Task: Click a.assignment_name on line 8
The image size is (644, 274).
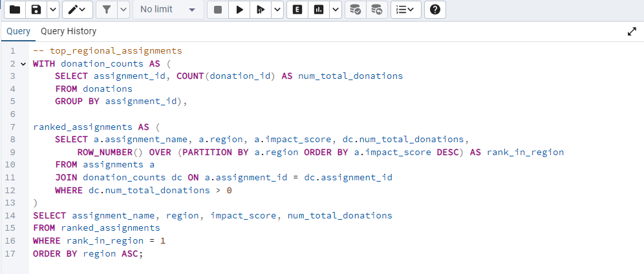Action: pyautogui.click(x=140, y=140)
